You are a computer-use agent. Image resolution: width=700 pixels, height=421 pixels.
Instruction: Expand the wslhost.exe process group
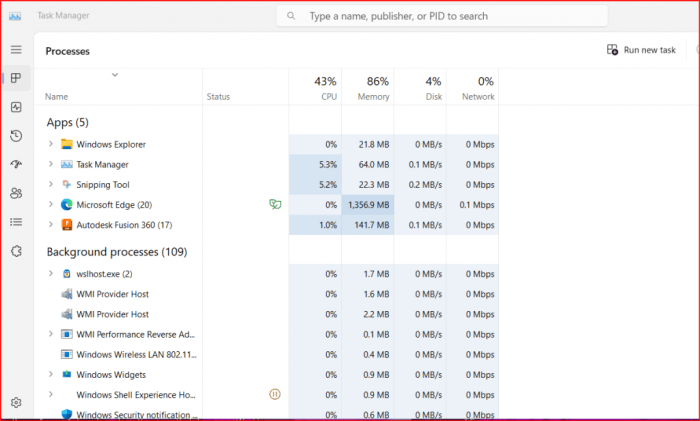[x=51, y=273]
